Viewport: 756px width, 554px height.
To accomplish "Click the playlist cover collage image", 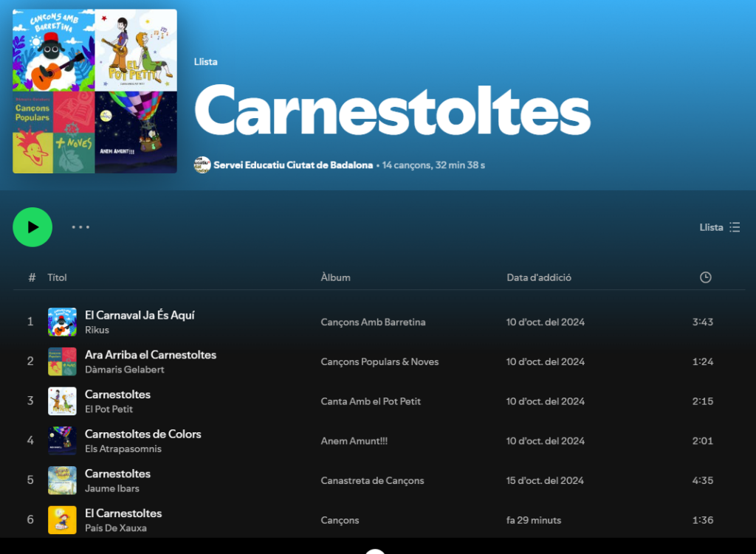I will pyautogui.click(x=94, y=91).
